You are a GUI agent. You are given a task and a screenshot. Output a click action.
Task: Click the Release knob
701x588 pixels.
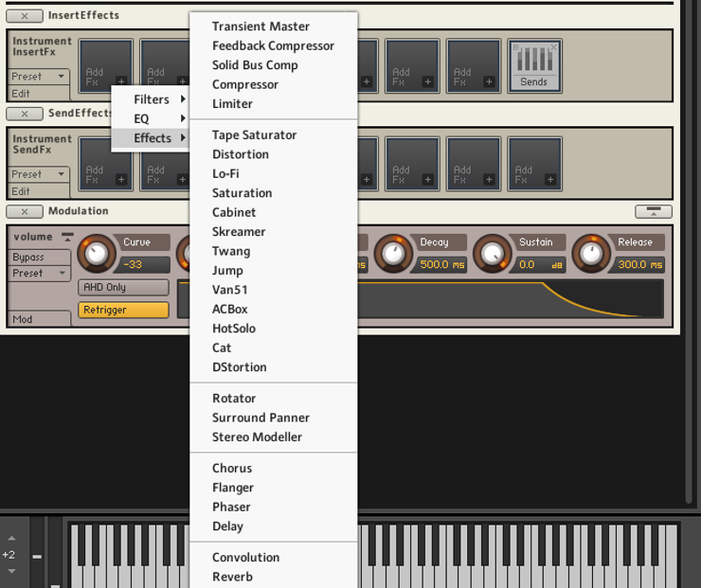(x=591, y=254)
